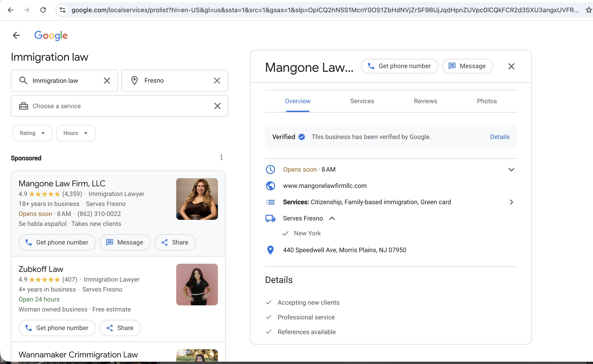Clear the Fresno location field

click(x=217, y=81)
